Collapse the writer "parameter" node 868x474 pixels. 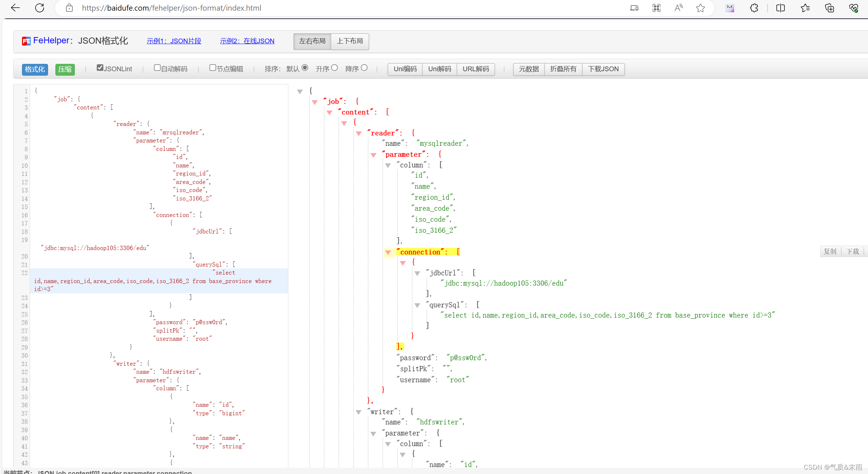[373, 434]
